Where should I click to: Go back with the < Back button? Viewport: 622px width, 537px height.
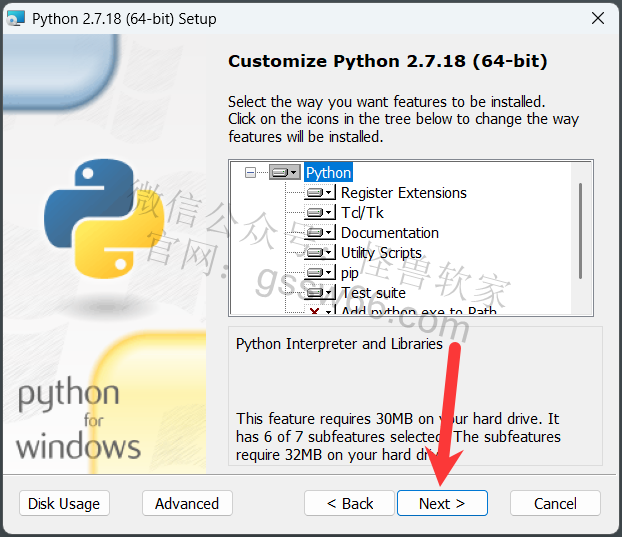(x=349, y=503)
